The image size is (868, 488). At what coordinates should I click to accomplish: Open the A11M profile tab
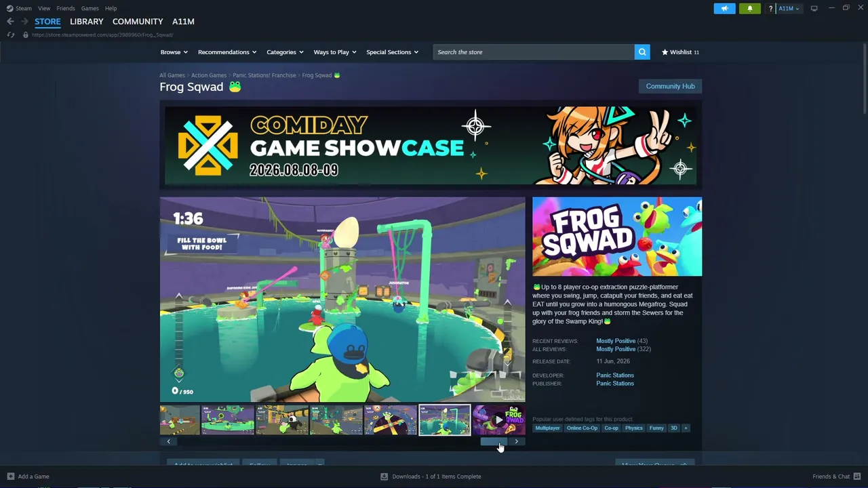[183, 22]
